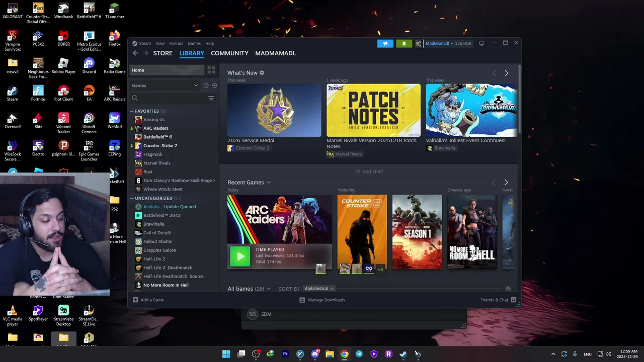Viewport: 644px width, 362px height.
Task: Open MADMAMADL profile tab
Action: pyautogui.click(x=275, y=53)
